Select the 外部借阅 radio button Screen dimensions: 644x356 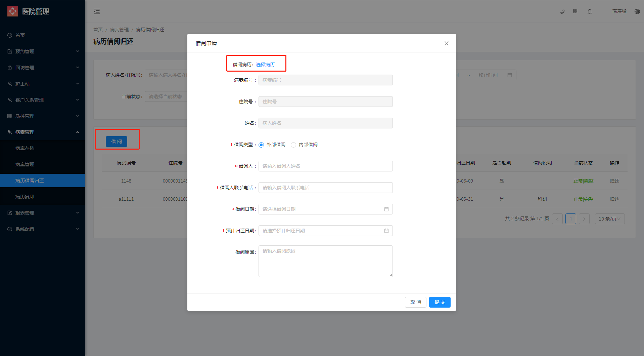click(x=261, y=145)
